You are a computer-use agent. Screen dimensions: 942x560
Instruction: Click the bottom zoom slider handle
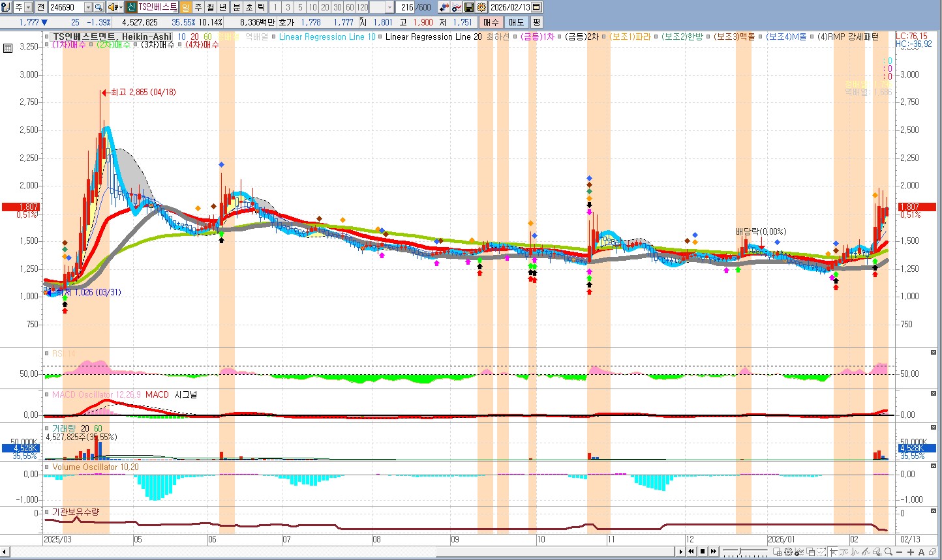(x=740, y=551)
